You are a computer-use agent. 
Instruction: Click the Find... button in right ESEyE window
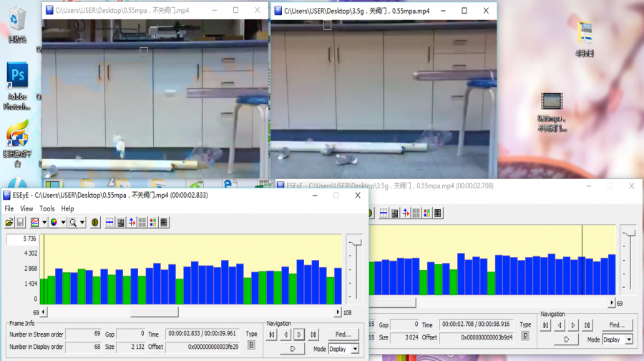[x=617, y=324]
